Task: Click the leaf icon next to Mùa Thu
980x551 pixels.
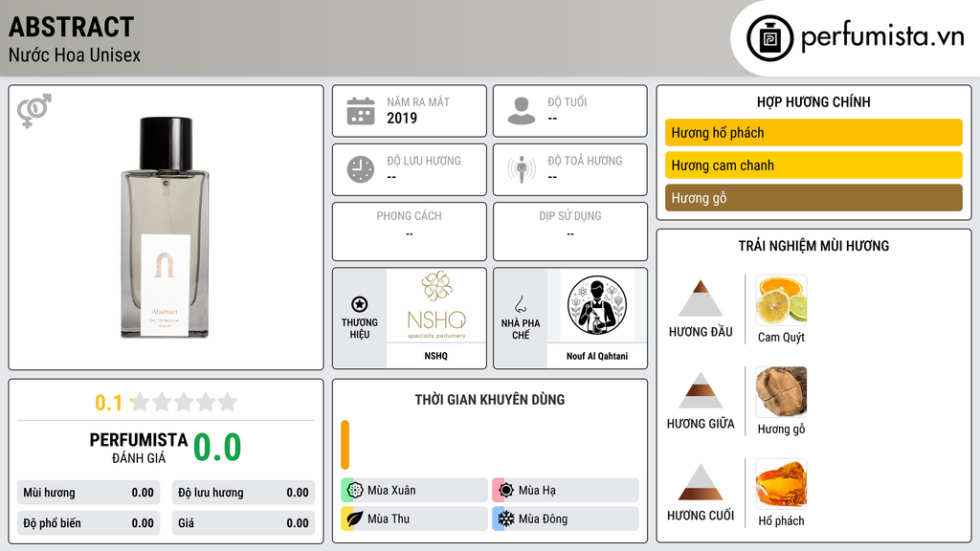Action: (x=355, y=518)
